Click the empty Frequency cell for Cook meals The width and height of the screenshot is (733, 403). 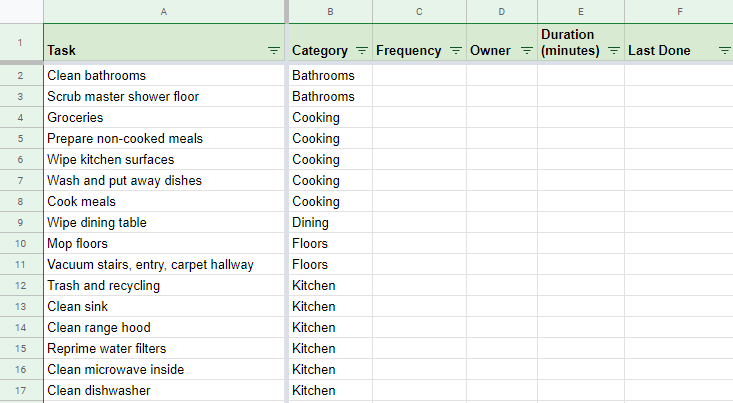tap(419, 202)
